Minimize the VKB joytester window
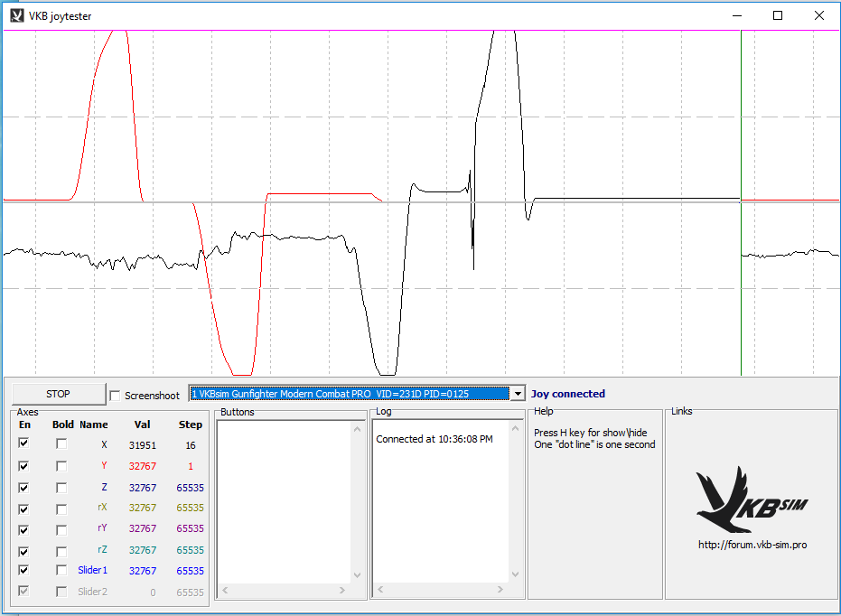The width and height of the screenshot is (841, 616). (x=736, y=15)
